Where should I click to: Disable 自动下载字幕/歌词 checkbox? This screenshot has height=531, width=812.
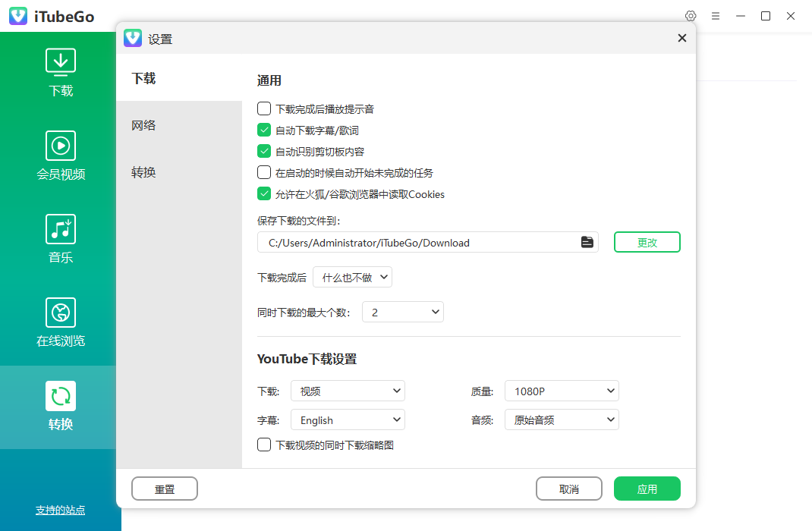263,130
